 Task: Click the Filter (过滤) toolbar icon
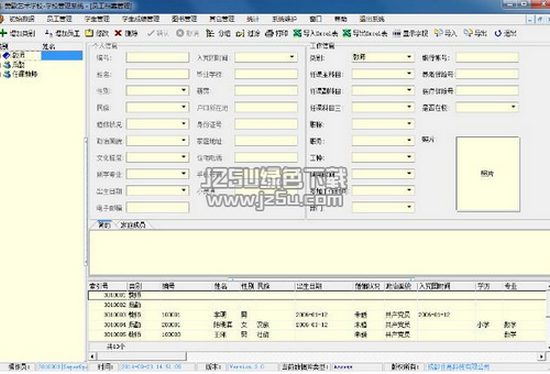point(240,33)
